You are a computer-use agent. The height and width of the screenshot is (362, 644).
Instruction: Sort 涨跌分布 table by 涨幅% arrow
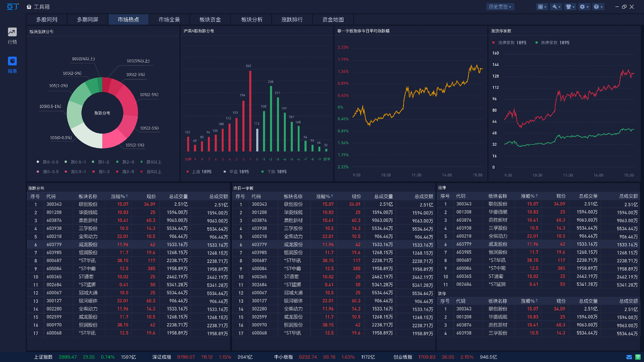[x=127, y=196]
